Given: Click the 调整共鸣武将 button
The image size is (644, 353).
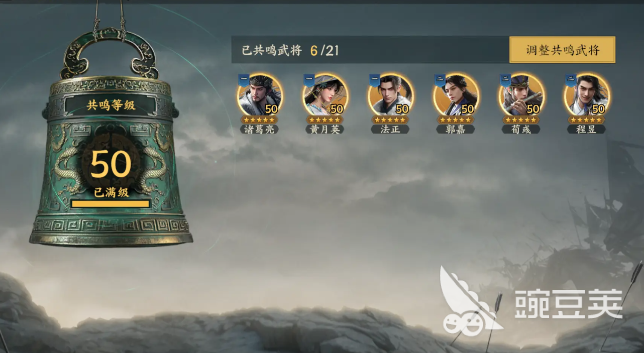Looking at the screenshot, I should pos(562,50).
